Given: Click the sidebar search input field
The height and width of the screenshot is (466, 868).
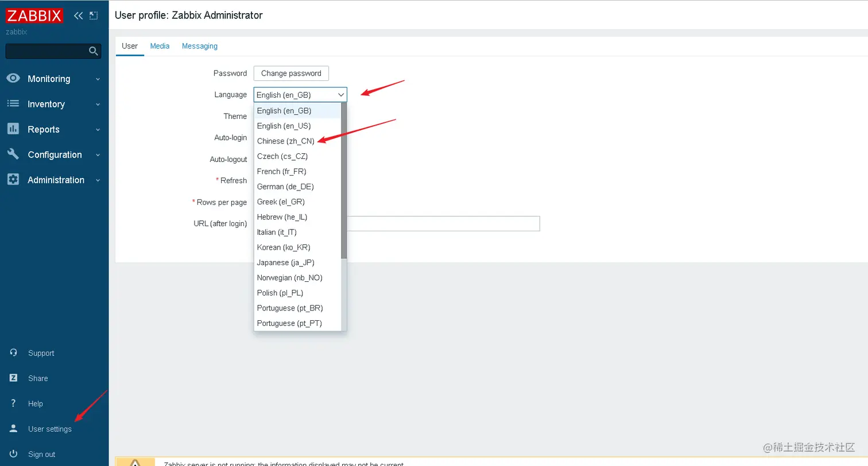Looking at the screenshot, I should (47, 51).
